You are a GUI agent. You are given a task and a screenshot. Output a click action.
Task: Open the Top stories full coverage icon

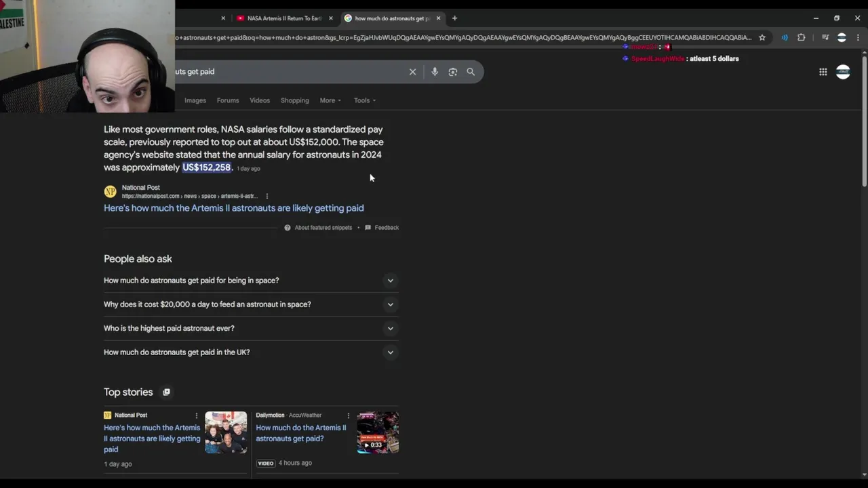(x=166, y=392)
